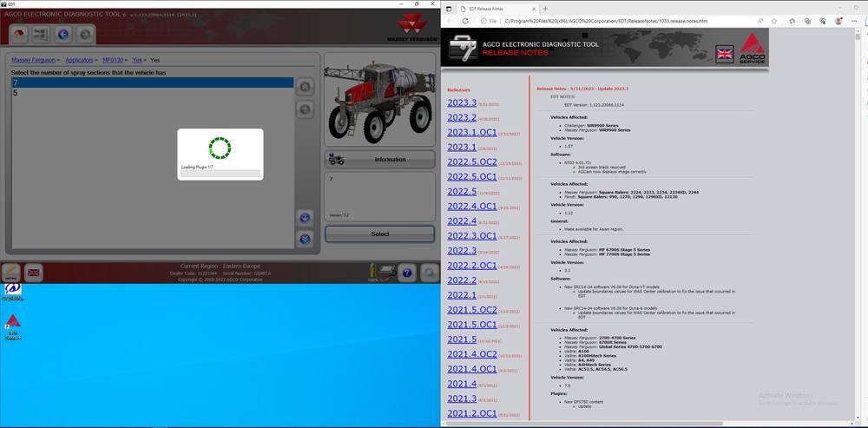This screenshot has width=868, height=428.
Task: Open a new browser tab
Action: [x=545, y=9]
